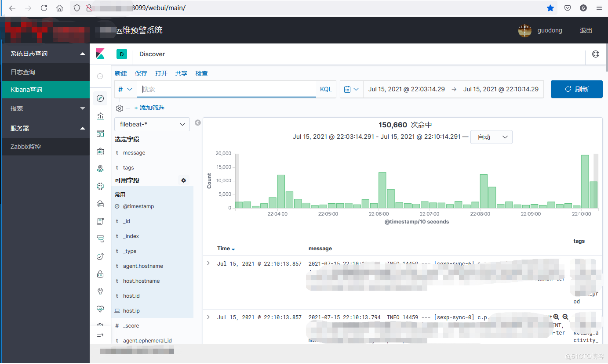Open the Visualize chart icon
This screenshot has height=364, width=608.
tap(100, 115)
